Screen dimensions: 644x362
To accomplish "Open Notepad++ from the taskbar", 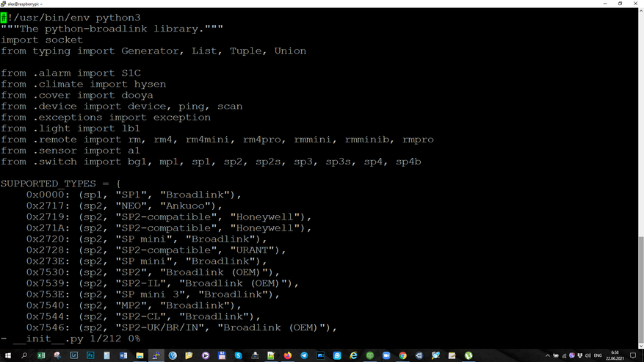I will click(271, 355).
